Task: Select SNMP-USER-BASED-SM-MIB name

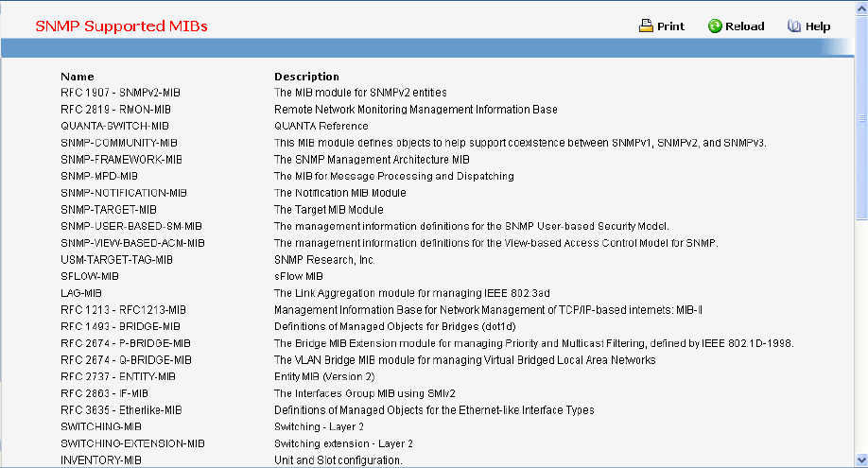Action: pos(131,226)
